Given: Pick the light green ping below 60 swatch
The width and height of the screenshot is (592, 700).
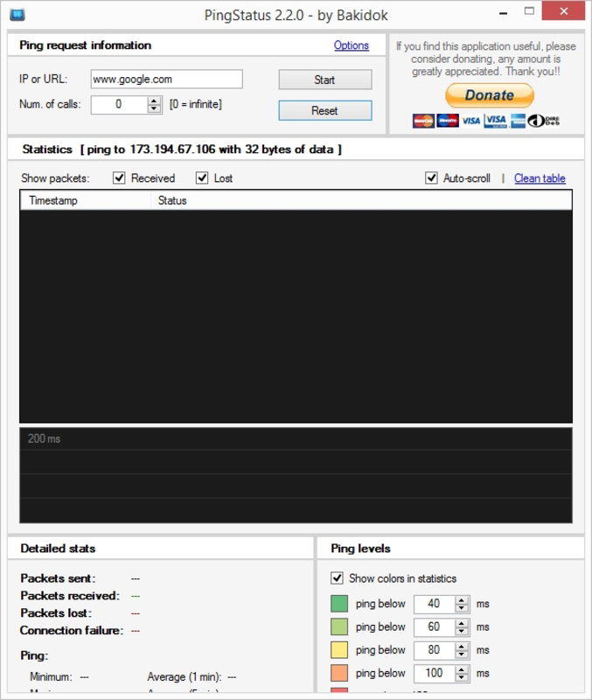Looking at the screenshot, I should point(339,626).
